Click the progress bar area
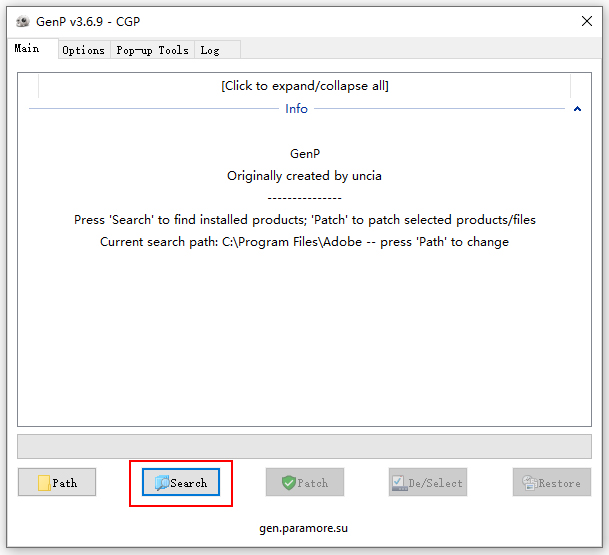This screenshot has height=555, width=609. tap(304, 446)
